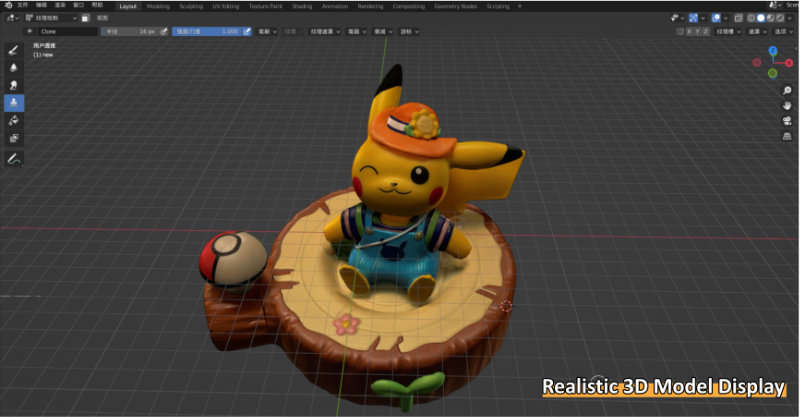Click the red X axis gizmo handle

coord(789,63)
